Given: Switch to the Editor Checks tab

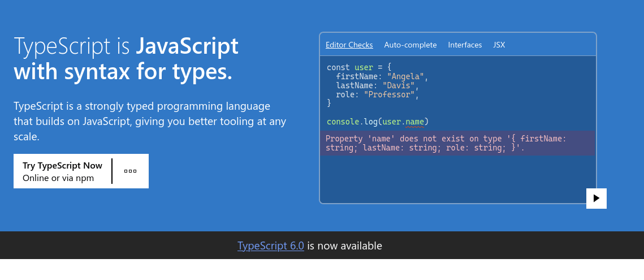Looking at the screenshot, I should [349, 45].
